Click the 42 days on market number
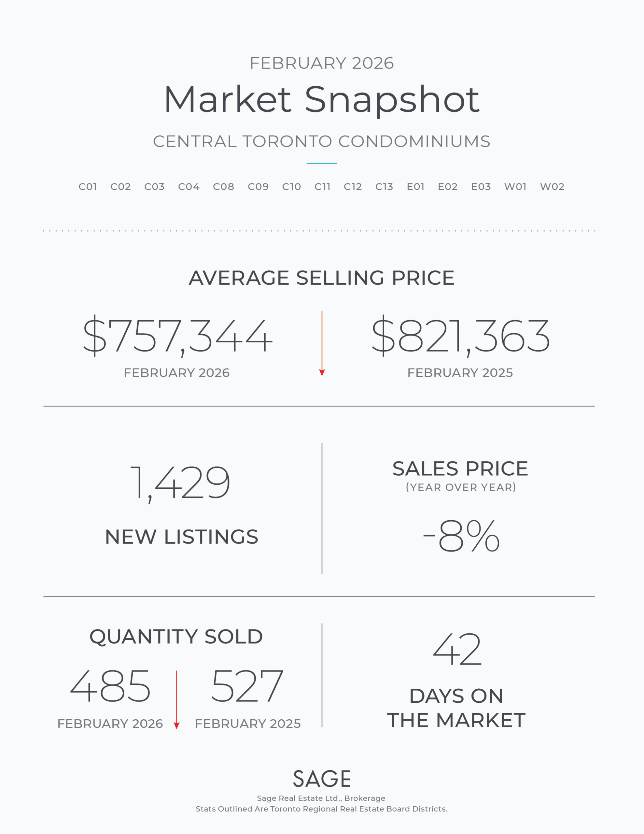Viewport: 644px width, 834px height. (457, 649)
